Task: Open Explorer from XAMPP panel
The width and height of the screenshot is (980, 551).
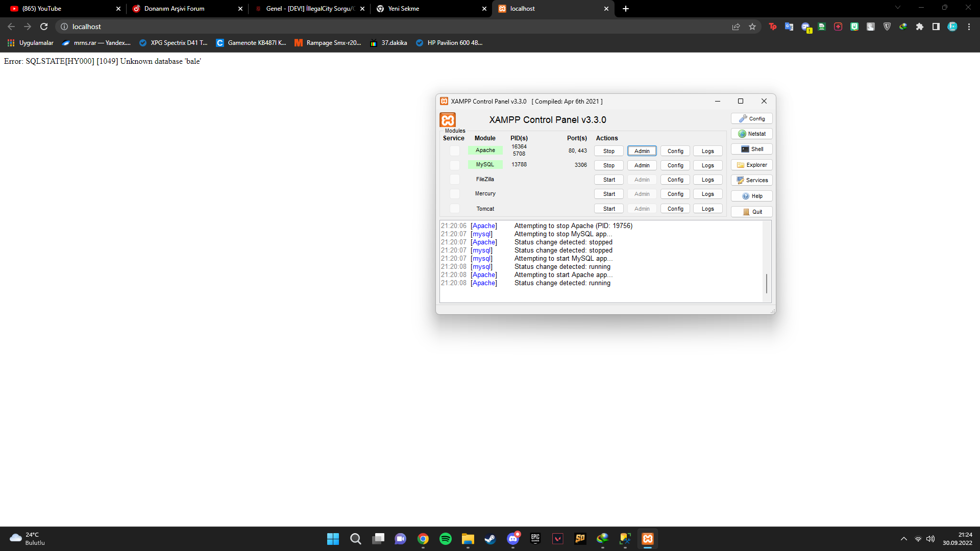Action: point(751,165)
